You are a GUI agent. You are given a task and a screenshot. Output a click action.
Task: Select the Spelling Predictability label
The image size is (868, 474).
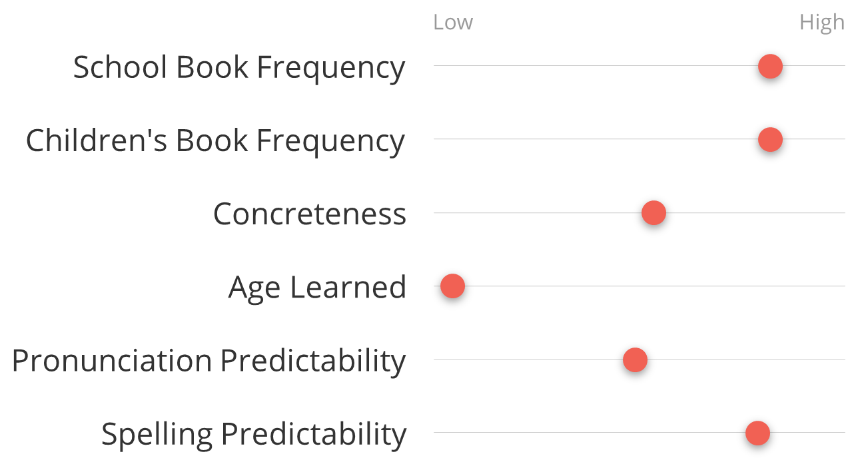(254, 434)
